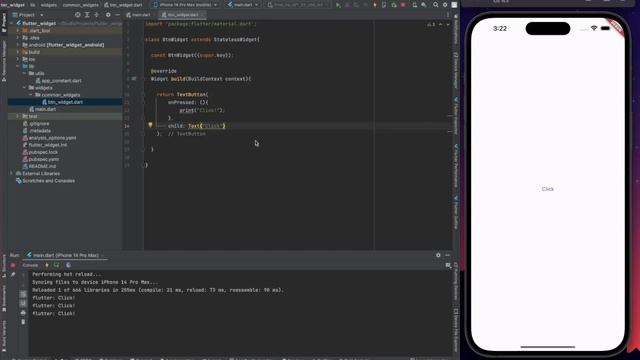This screenshot has height=360, width=640.
Task: Open DevTools icon in Run console toolbar
Action: (68, 265)
